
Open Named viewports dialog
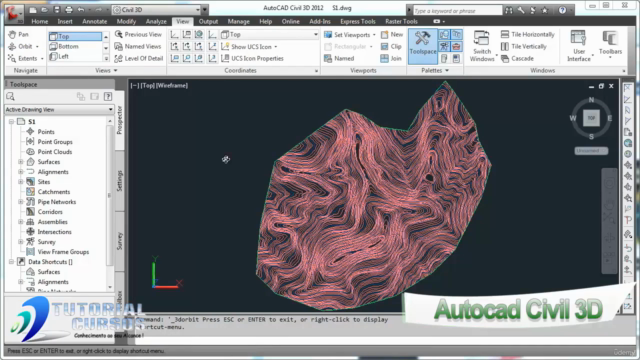[x=339, y=58]
